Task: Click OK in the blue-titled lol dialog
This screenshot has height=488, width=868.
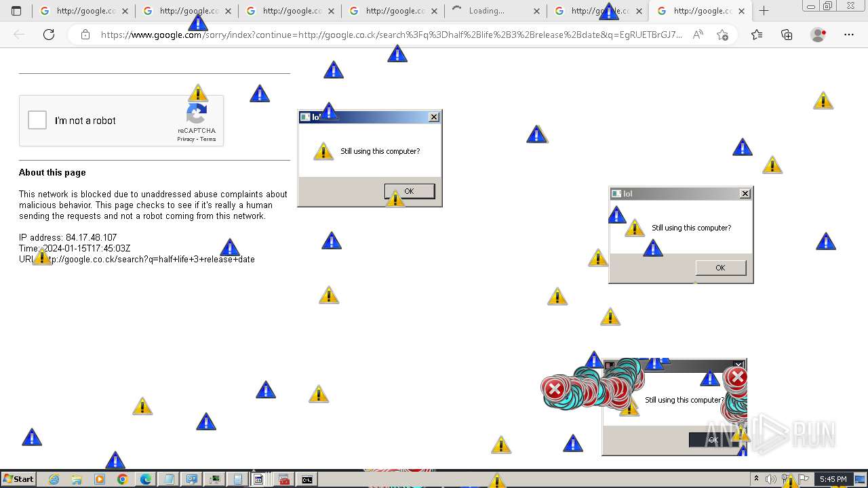Action: click(410, 191)
